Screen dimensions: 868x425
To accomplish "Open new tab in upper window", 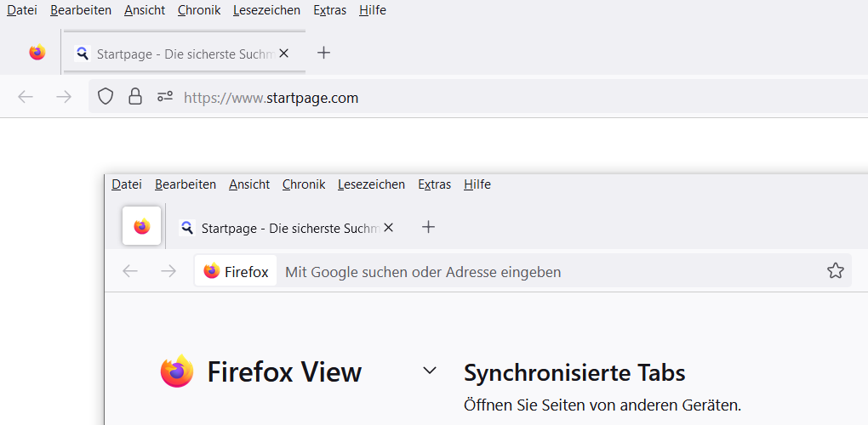I will pyautogui.click(x=323, y=53).
